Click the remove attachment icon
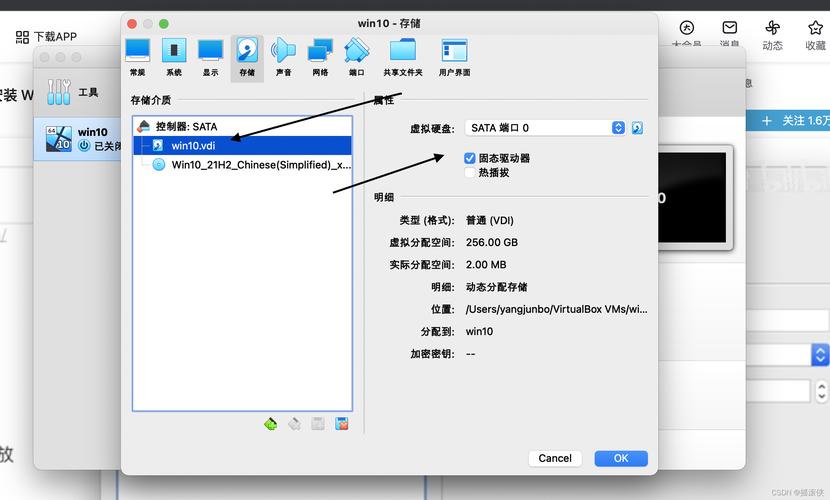 342,424
